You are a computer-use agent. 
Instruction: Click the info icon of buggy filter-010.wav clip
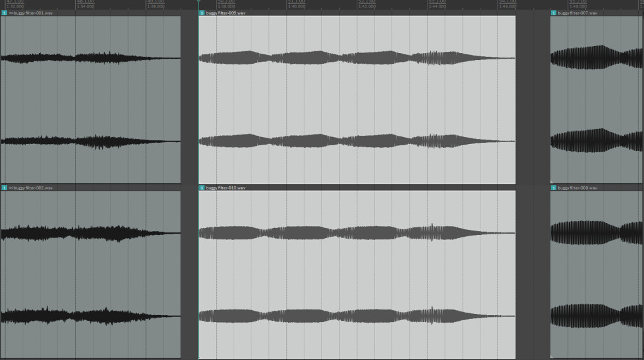click(x=201, y=188)
